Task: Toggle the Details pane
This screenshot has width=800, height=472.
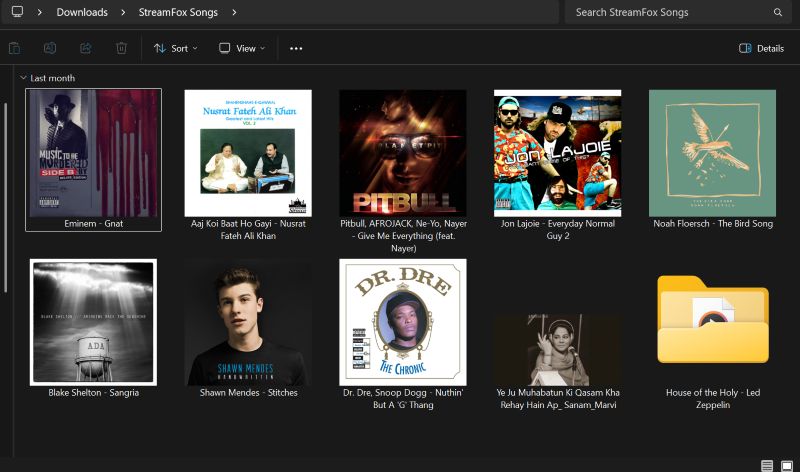Action: (x=761, y=48)
